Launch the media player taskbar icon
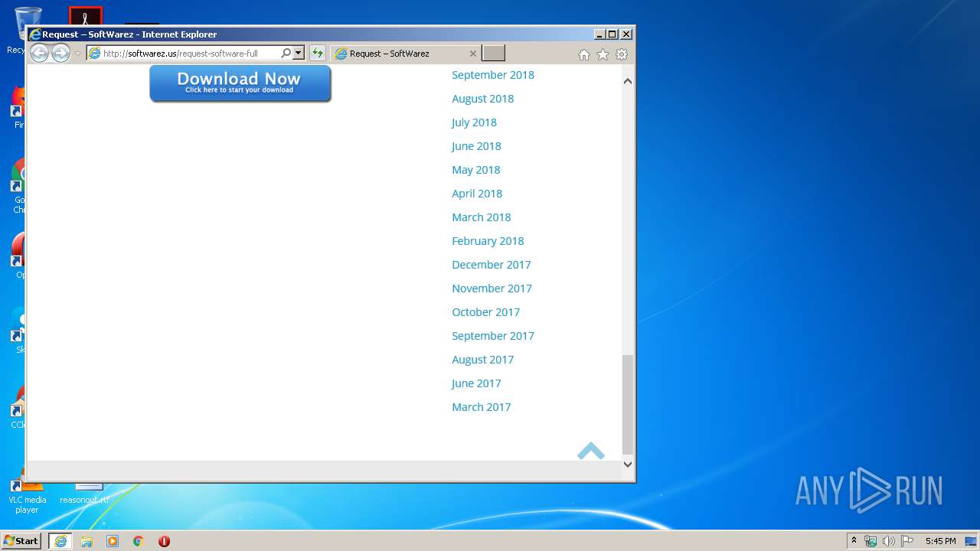Image resolution: width=980 pixels, height=551 pixels. 113,541
